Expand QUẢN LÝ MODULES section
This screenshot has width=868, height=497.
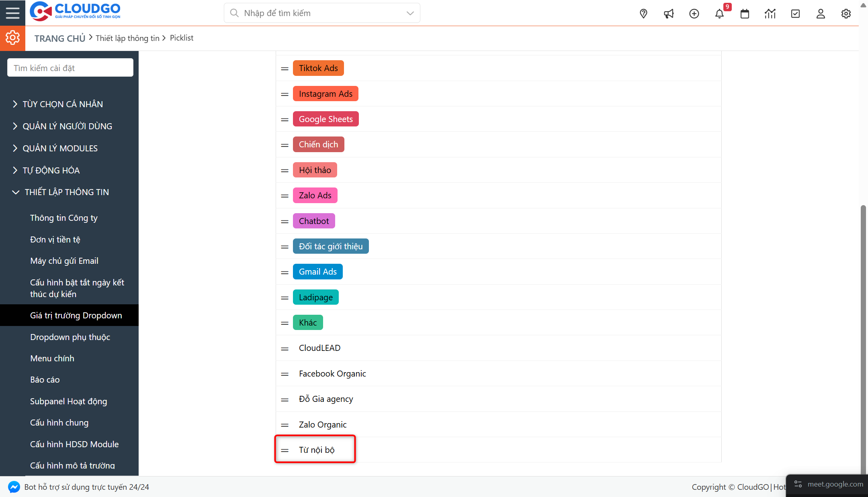60,148
